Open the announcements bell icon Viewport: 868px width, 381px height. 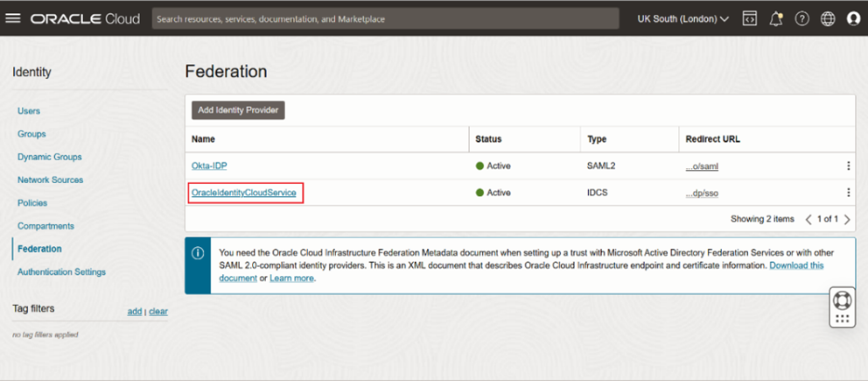coord(776,18)
